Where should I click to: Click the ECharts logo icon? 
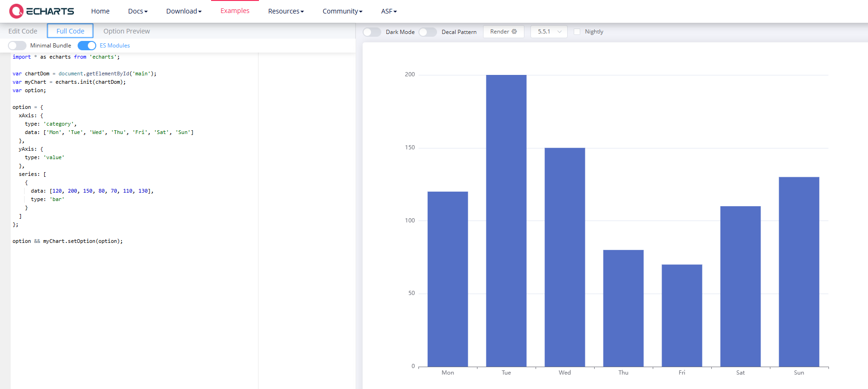pos(16,11)
